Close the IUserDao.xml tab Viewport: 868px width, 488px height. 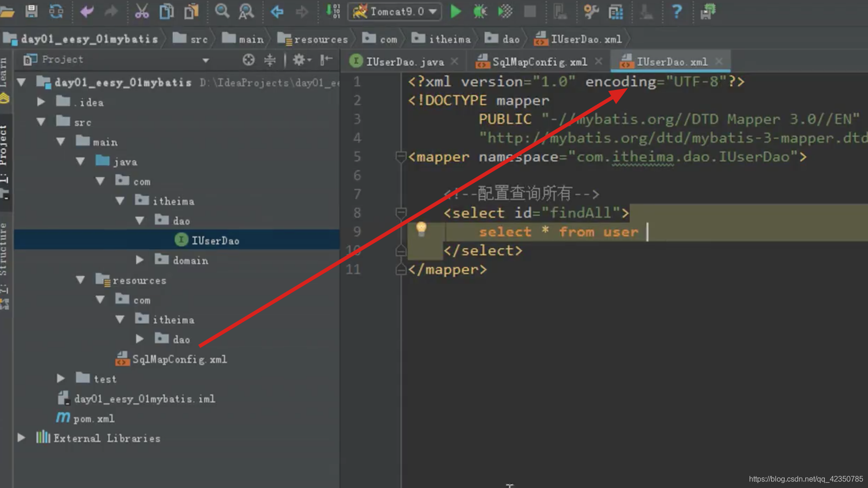pyautogui.click(x=719, y=61)
